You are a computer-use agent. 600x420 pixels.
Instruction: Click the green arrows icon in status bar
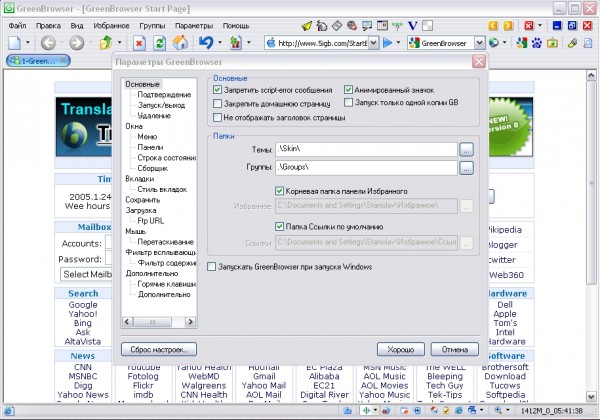(x=367, y=410)
